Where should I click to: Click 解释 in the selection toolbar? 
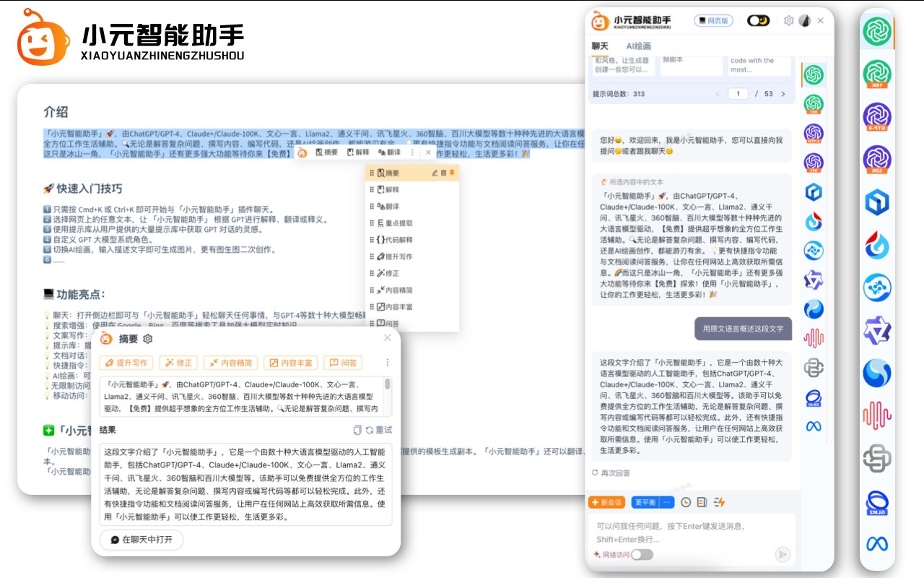(x=358, y=152)
